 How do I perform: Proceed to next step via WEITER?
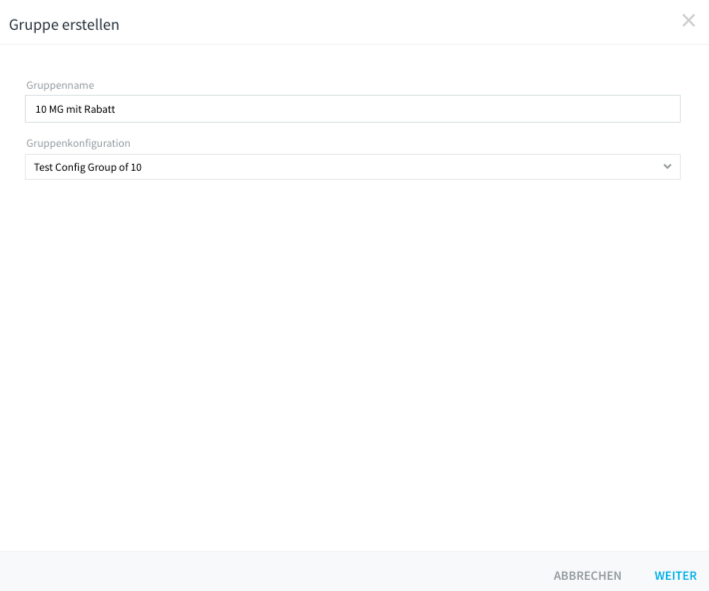pos(676,576)
